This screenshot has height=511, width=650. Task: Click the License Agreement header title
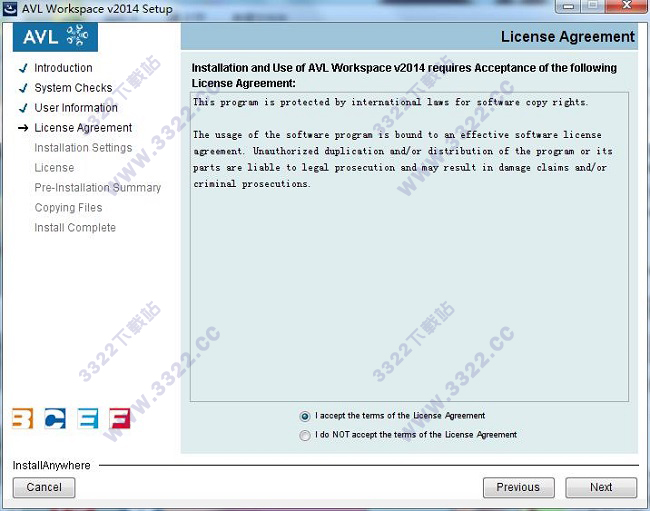[568, 37]
